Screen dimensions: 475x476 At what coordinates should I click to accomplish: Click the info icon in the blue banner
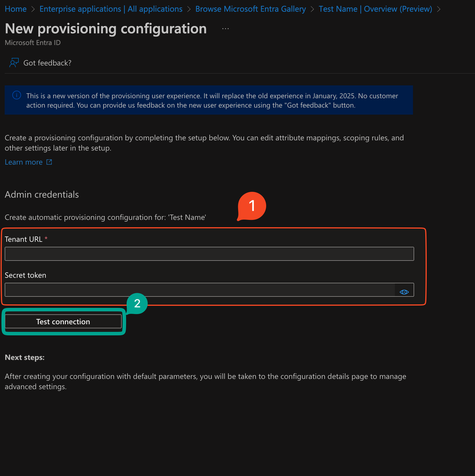click(x=17, y=95)
